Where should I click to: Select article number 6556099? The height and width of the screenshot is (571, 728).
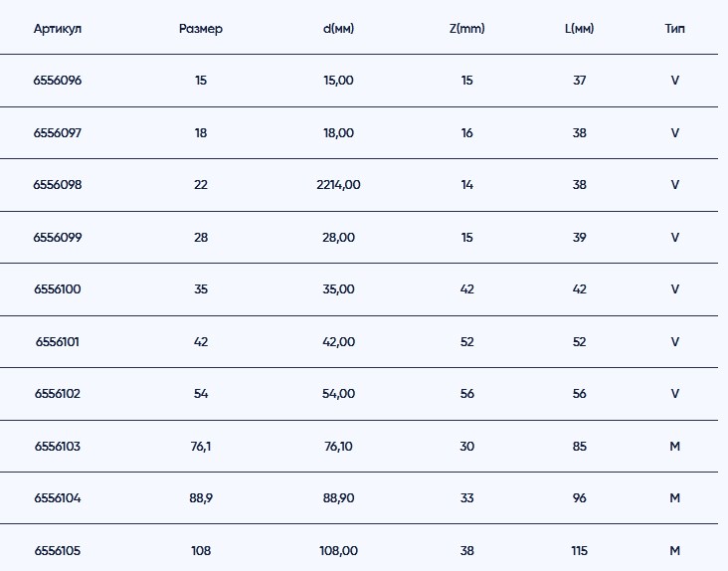[x=58, y=238]
